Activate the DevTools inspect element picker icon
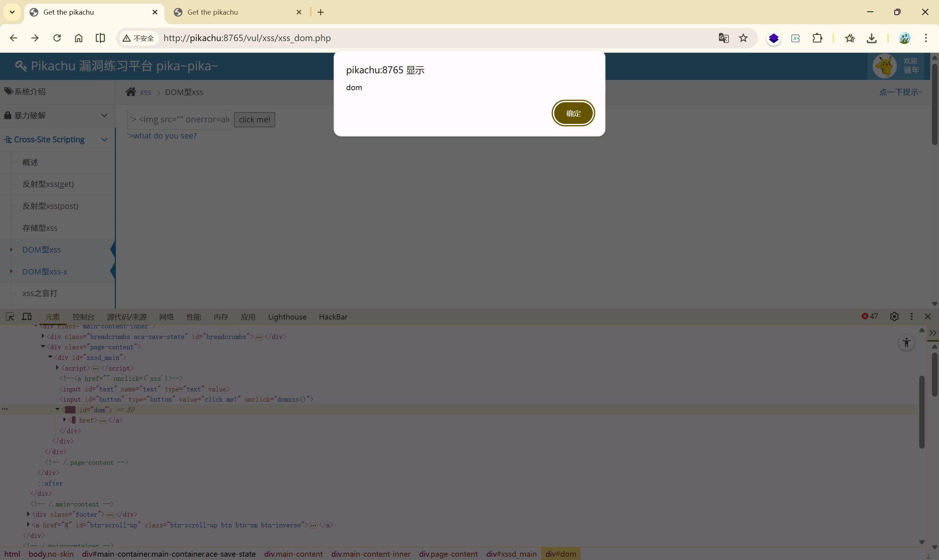The height and width of the screenshot is (560, 939). click(10, 317)
